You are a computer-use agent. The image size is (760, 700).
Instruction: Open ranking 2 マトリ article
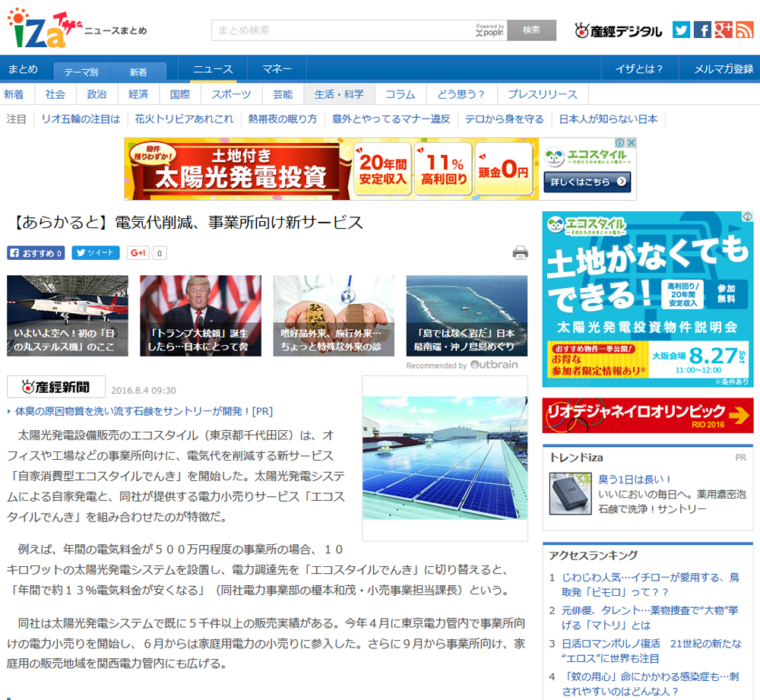pos(650,618)
